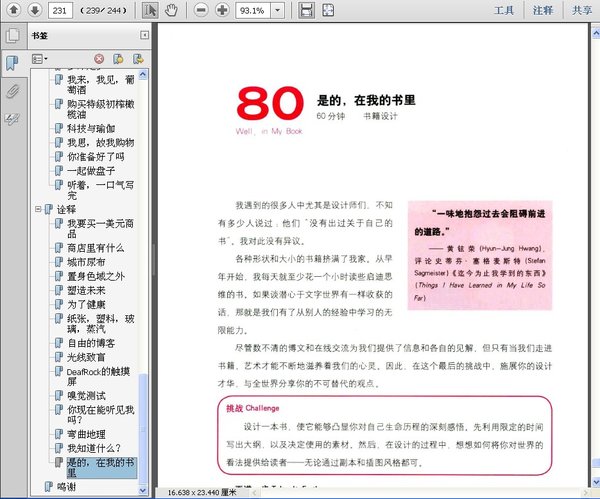The image size is (600, 499).
Task: Collapse the bookmarks pane with arrow button
Action: (x=145, y=35)
